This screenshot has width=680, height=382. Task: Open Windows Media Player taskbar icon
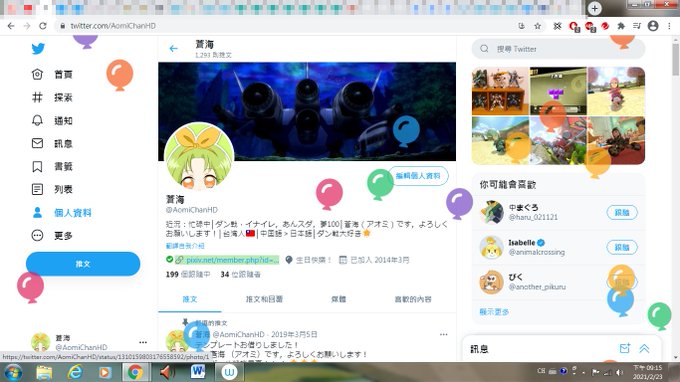(x=105, y=372)
